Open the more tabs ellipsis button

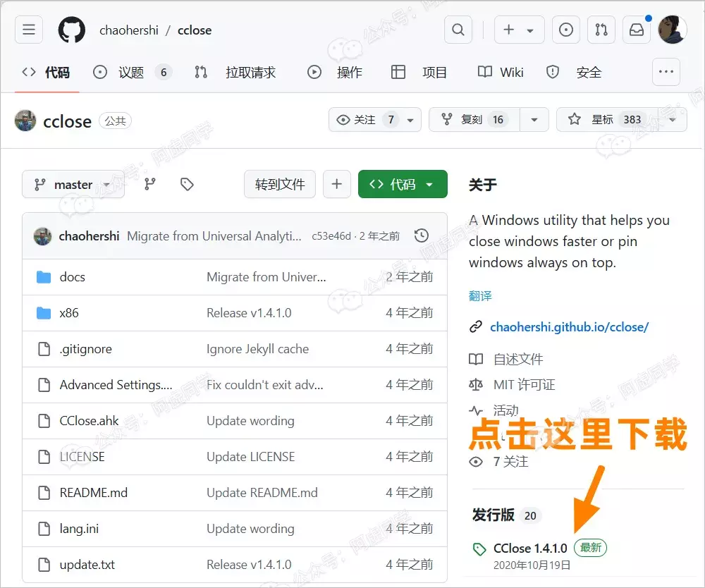pyautogui.click(x=666, y=71)
